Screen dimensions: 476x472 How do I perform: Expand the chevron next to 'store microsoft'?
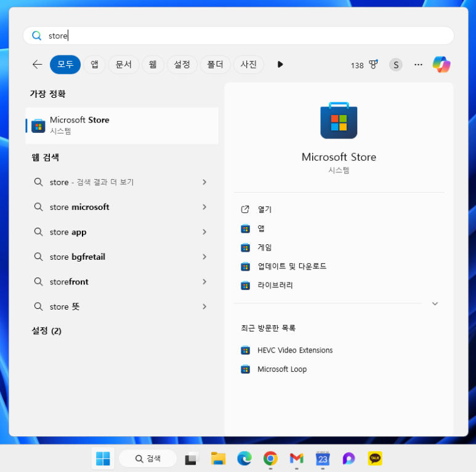[x=204, y=207]
